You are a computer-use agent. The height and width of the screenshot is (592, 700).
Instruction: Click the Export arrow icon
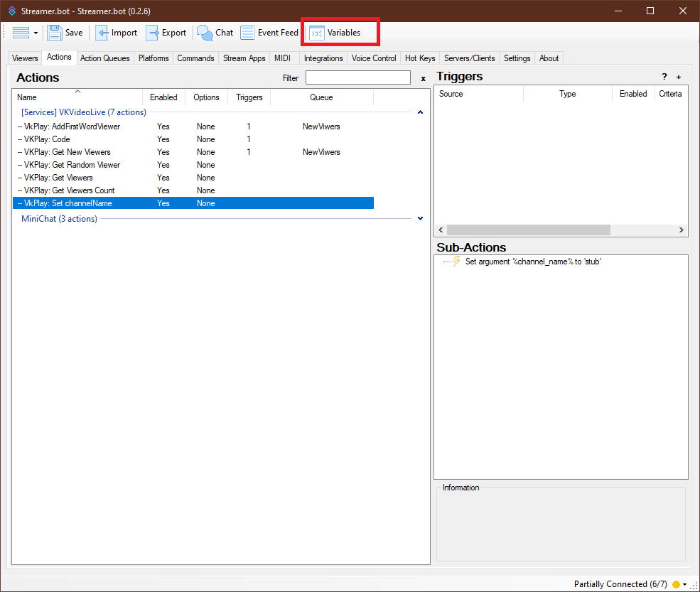152,33
